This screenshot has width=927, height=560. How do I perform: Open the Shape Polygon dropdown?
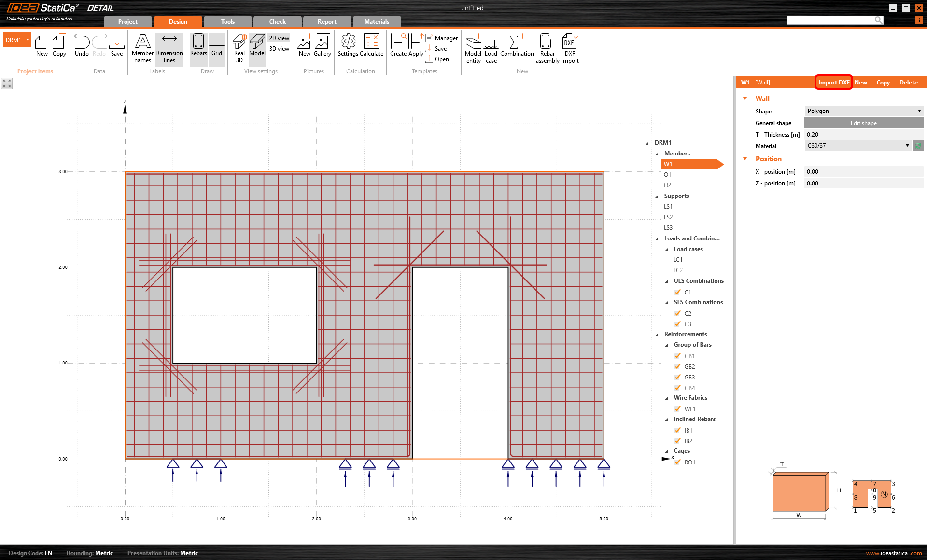pos(863,111)
